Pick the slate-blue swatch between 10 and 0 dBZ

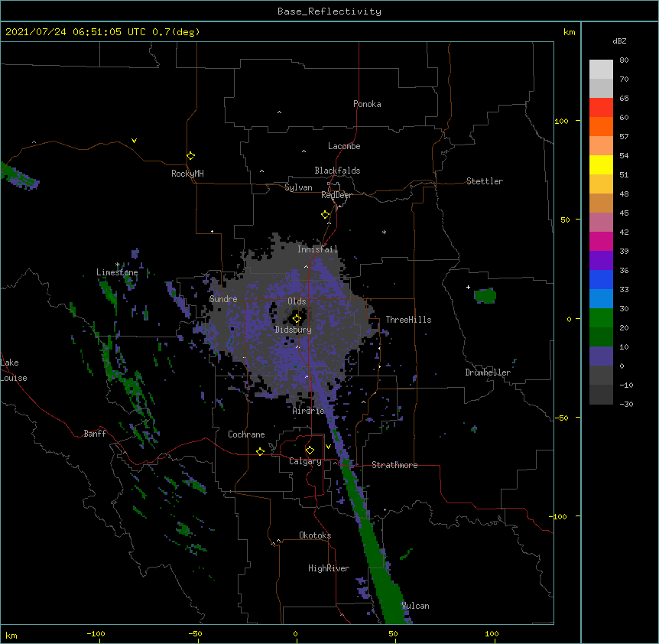(601, 356)
